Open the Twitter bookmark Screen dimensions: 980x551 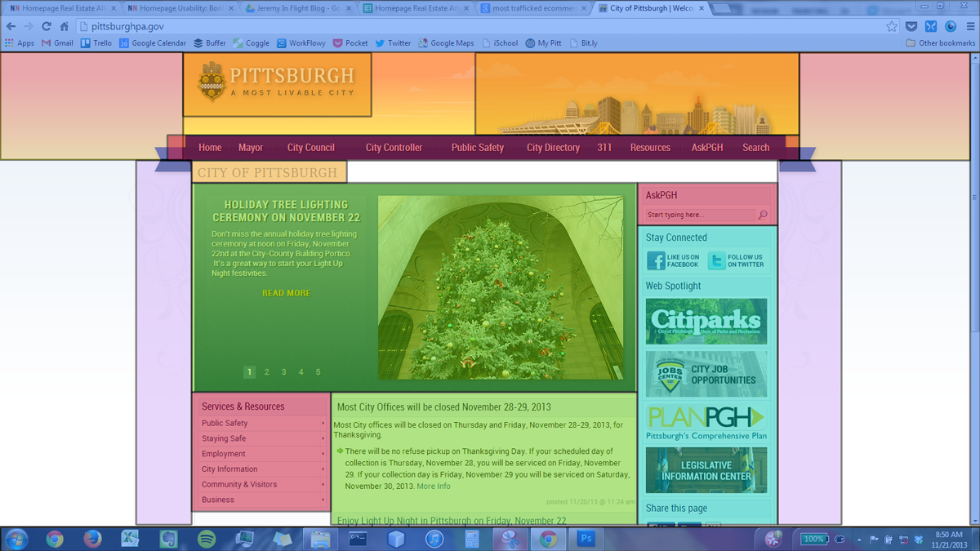(393, 43)
